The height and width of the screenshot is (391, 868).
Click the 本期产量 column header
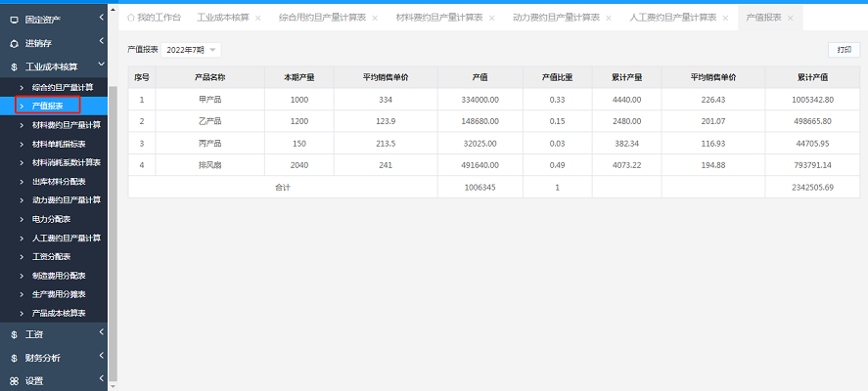(x=298, y=77)
